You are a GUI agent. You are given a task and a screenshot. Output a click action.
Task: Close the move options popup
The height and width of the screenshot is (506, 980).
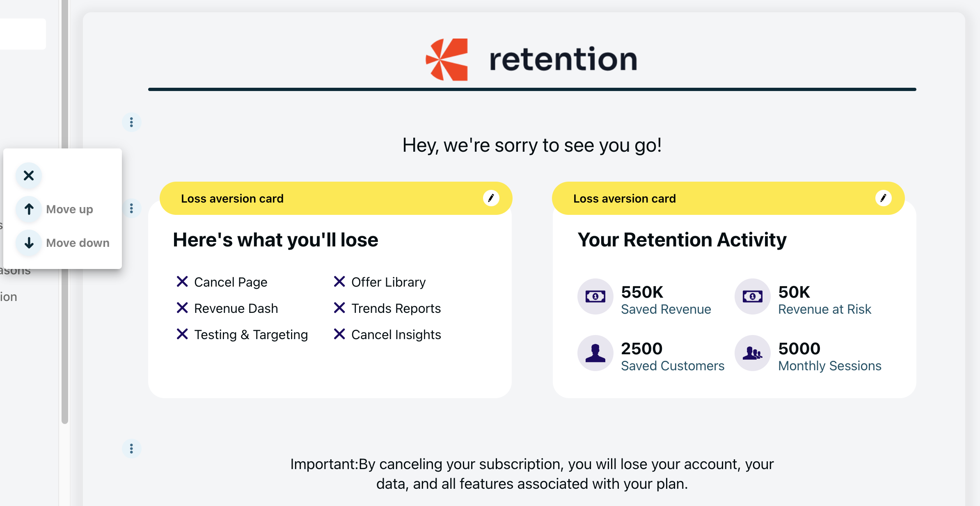tap(29, 176)
